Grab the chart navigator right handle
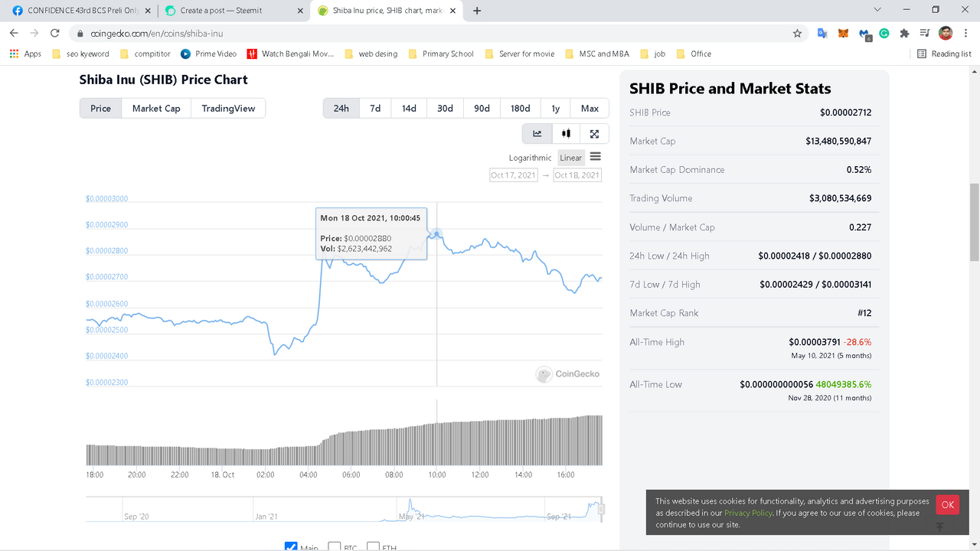980x551 pixels. click(x=601, y=509)
